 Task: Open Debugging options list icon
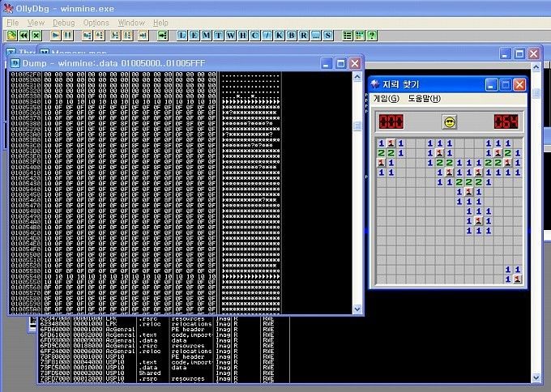pos(348,35)
